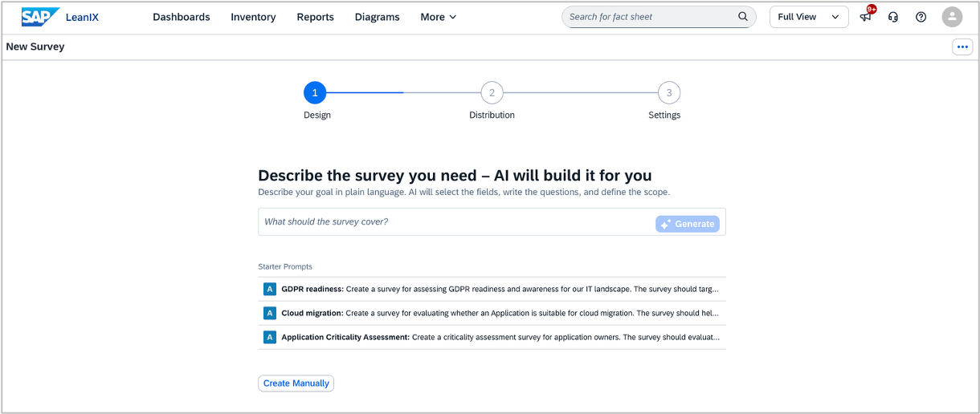Open the three-dot options menu for New Survey
This screenshot has width=980, height=414.
point(962,47)
